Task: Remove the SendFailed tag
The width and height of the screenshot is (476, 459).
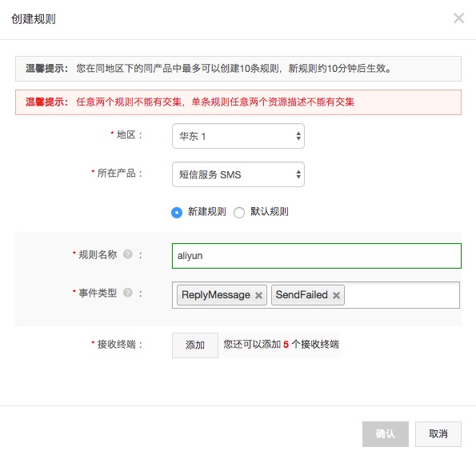Action: 336,295
